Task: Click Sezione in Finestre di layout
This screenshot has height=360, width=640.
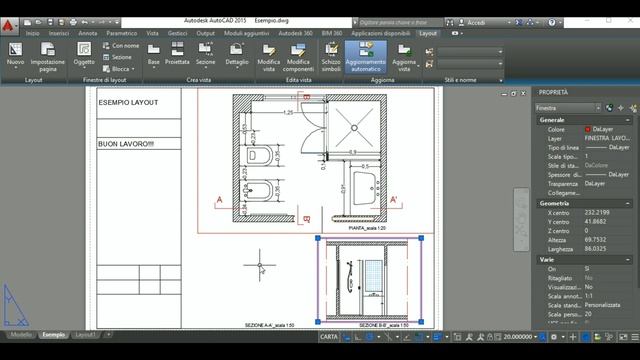Action: [117, 57]
